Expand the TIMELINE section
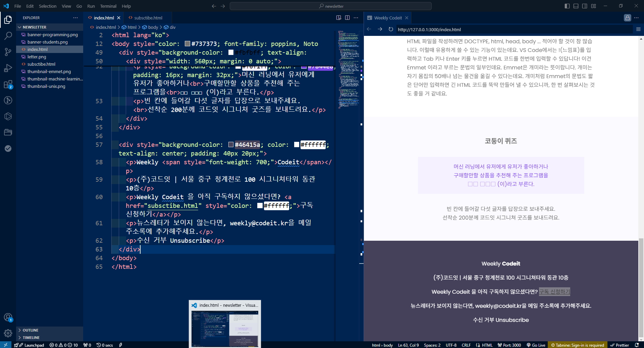The width and height of the screenshot is (644, 348). pyautogui.click(x=50, y=338)
